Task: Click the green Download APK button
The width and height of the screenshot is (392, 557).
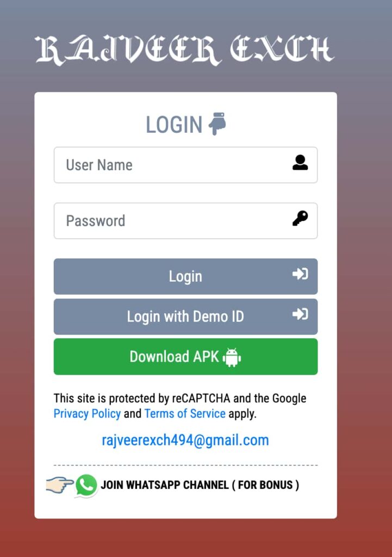Action: pos(186,356)
